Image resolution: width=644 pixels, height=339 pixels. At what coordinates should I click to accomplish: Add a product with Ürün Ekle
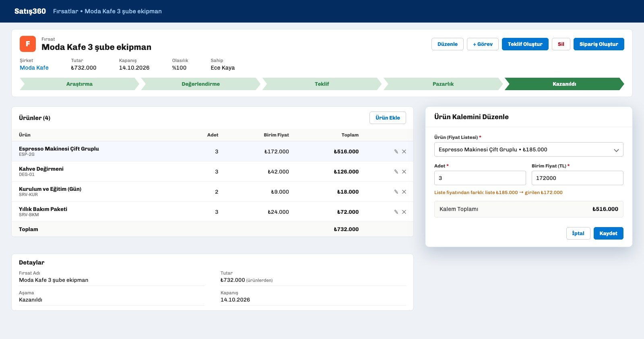click(388, 118)
